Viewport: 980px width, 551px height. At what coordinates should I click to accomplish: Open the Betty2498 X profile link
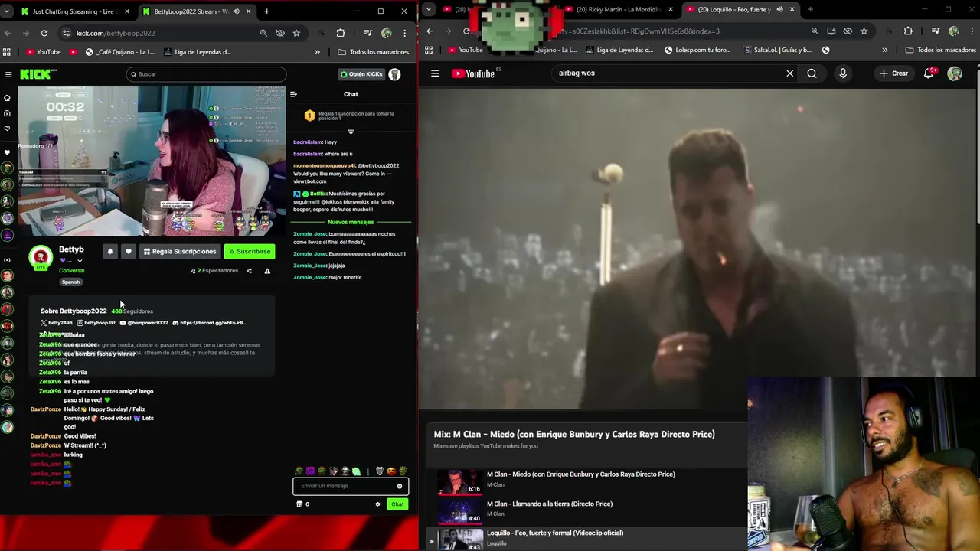[x=57, y=323]
